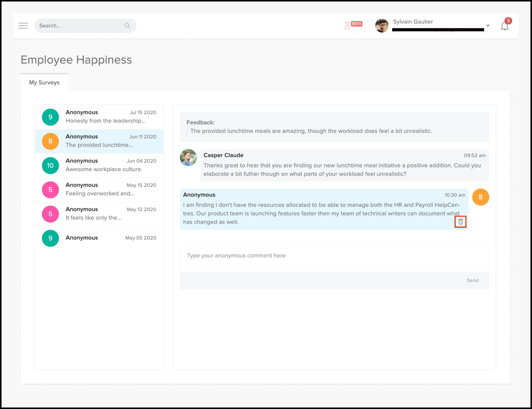Screen dimensions: 532x409
Task: Click the orange 8 score badge beside comment
Action: point(480,197)
